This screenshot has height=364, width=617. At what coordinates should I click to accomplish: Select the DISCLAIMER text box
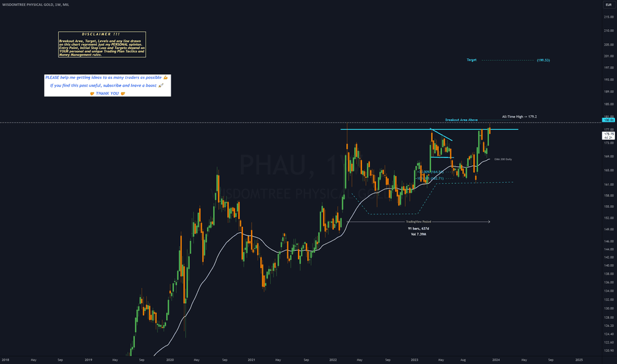click(x=102, y=44)
